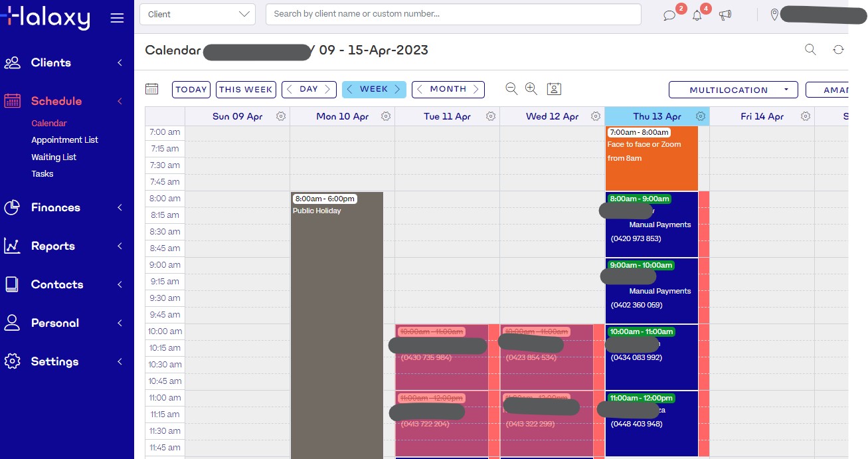Click the TODAY button
868x459 pixels.
(191, 90)
